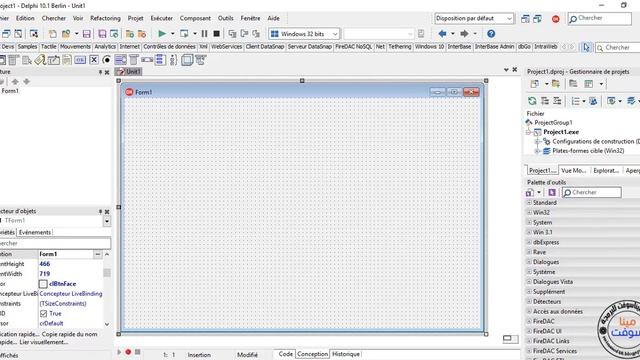Expand the Standard palette category
640x360 pixels.
click(529, 202)
